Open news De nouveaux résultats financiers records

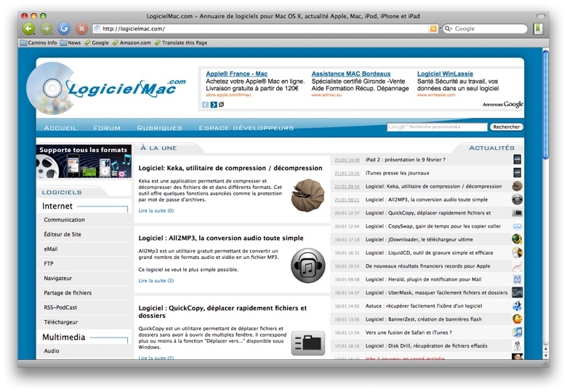click(427, 265)
